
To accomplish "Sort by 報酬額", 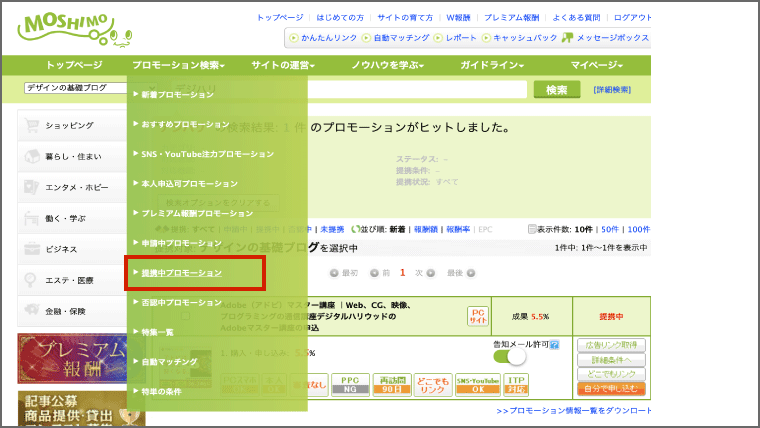I will (426, 229).
